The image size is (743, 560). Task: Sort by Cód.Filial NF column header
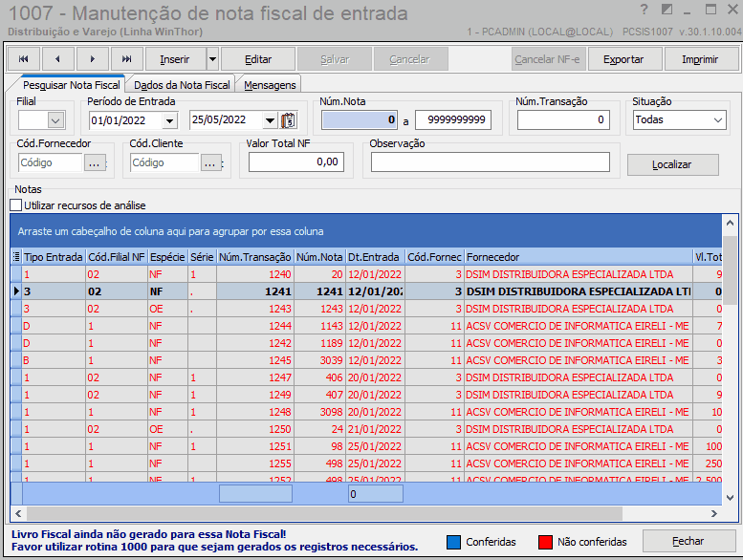click(117, 257)
